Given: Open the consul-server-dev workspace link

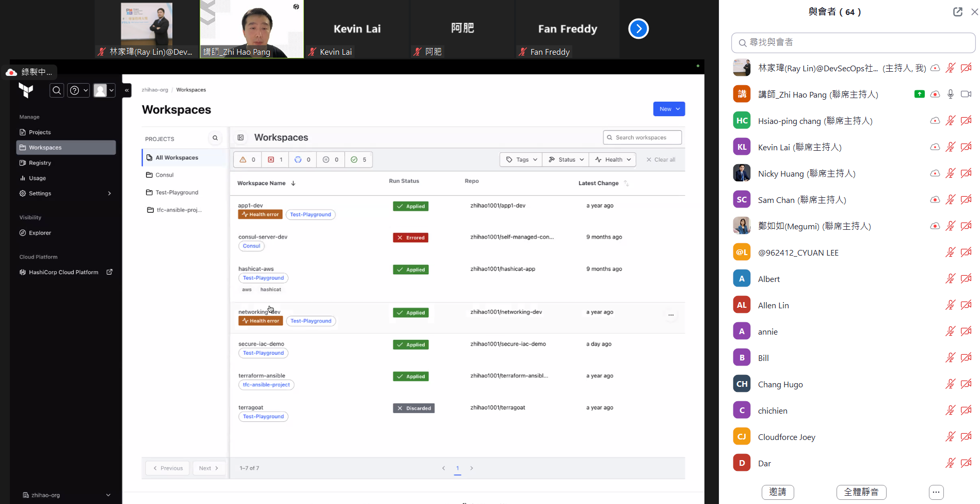Looking at the screenshot, I should (263, 237).
